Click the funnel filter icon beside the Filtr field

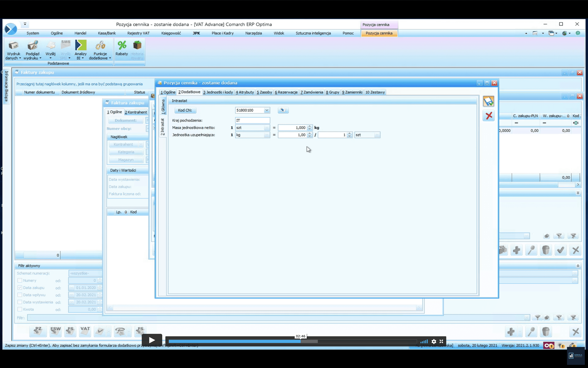(x=538, y=318)
